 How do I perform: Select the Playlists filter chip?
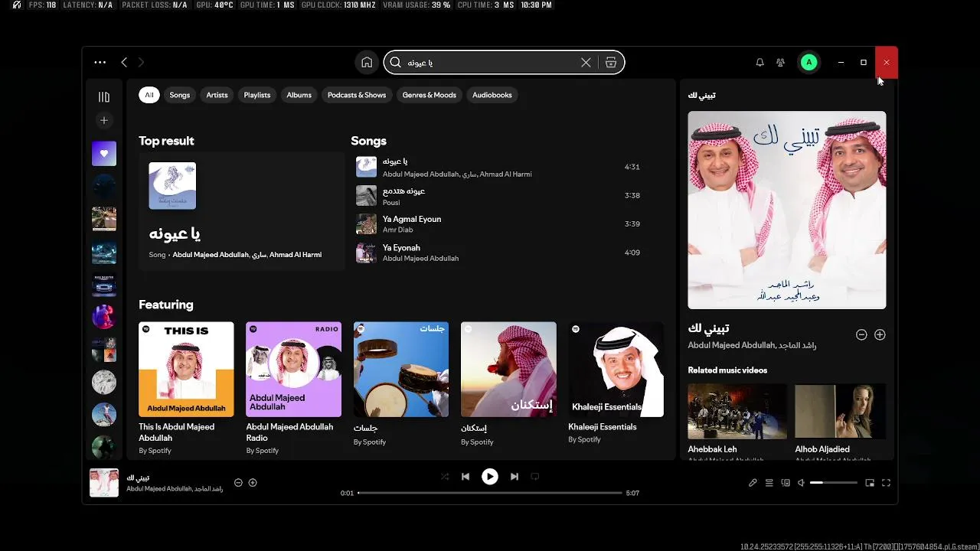pos(257,95)
